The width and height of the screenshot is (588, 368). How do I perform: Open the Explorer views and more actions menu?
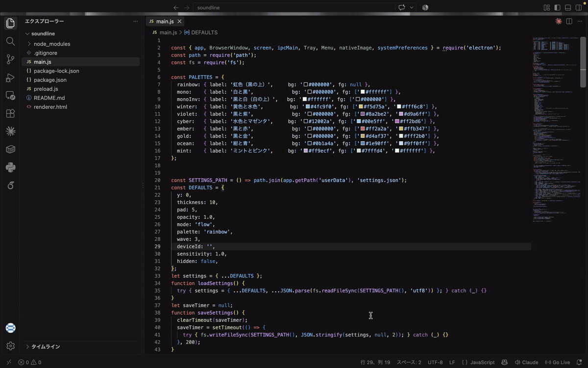click(x=136, y=22)
